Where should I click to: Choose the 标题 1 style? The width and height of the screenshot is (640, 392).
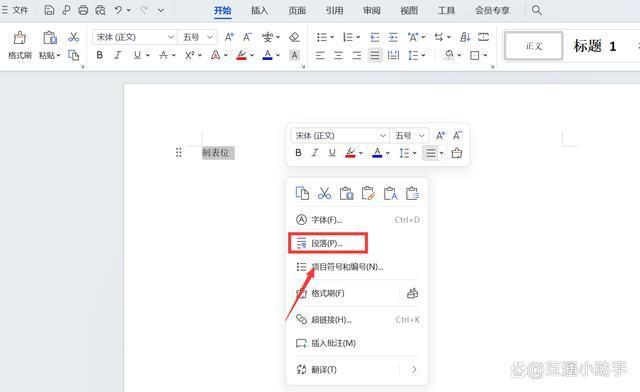tap(595, 46)
